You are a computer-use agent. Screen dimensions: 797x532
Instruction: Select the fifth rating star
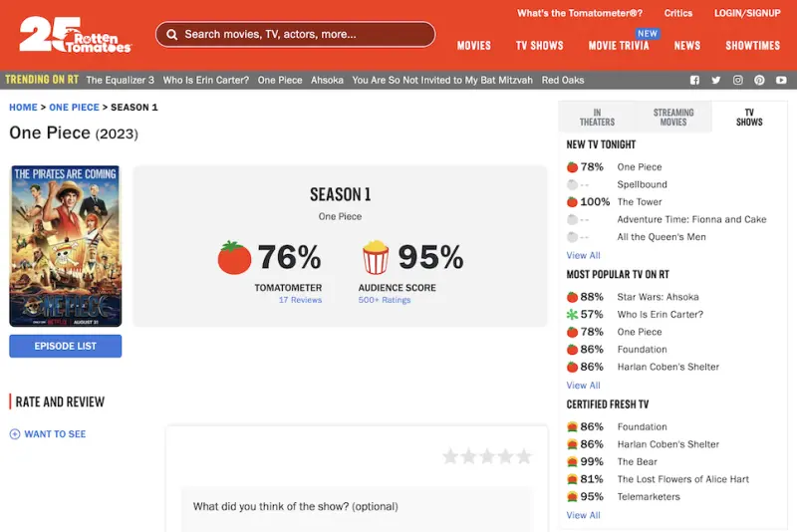(x=524, y=456)
